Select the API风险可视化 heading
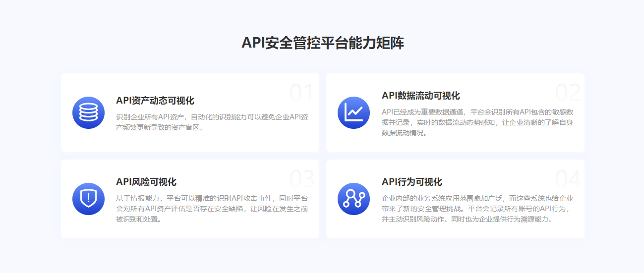644x276 pixels. coord(146,182)
